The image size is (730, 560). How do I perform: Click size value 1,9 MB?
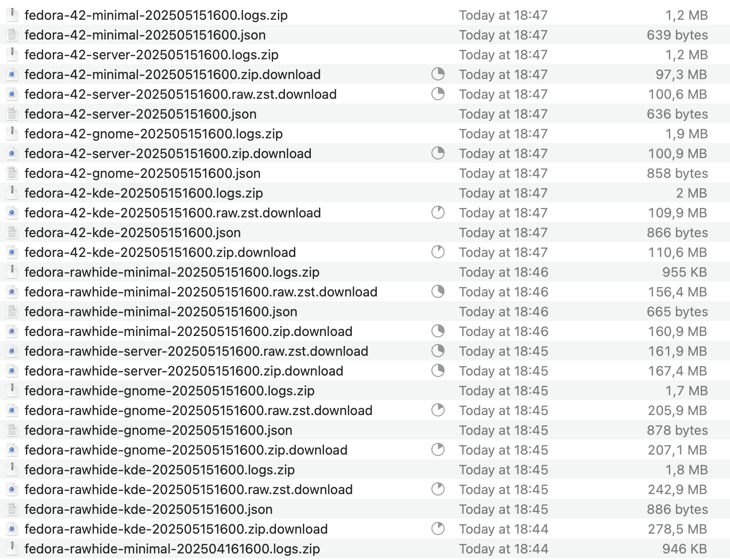[x=687, y=134]
